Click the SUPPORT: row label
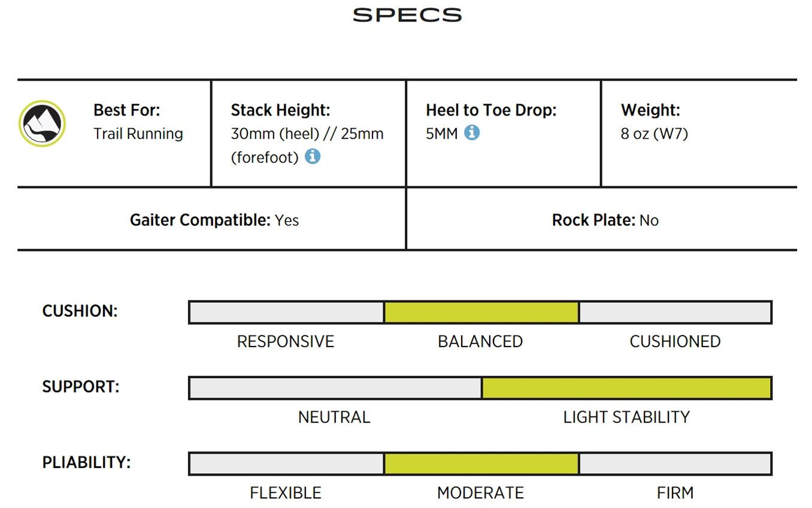812x508 pixels. click(81, 387)
